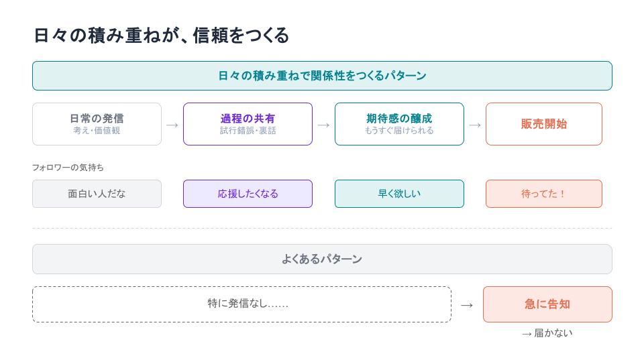This screenshot has height=362, width=644.
Task: Select the gray よくあるパターン banner
Action: [323, 259]
